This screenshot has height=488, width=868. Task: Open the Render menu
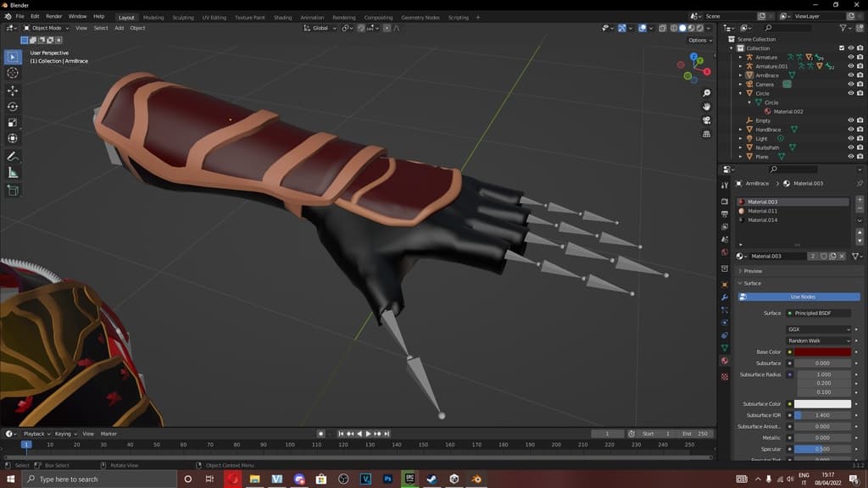(x=54, y=16)
